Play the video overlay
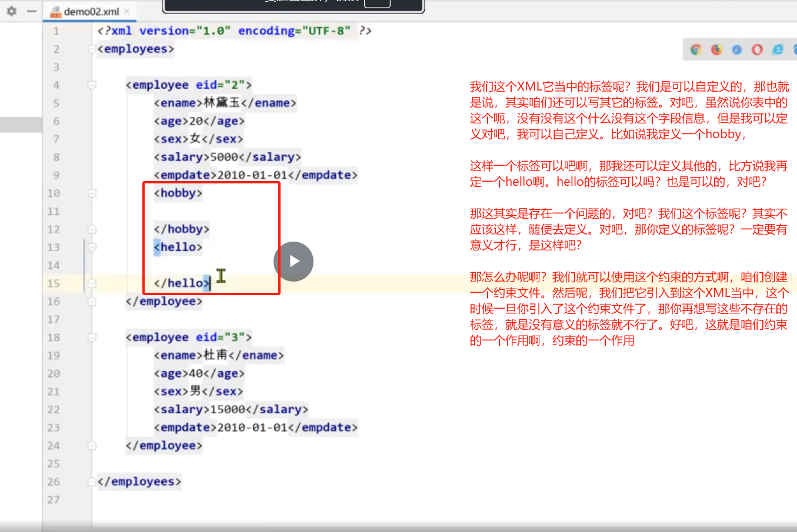This screenshot has height=532, width=797. coord(293,261)
